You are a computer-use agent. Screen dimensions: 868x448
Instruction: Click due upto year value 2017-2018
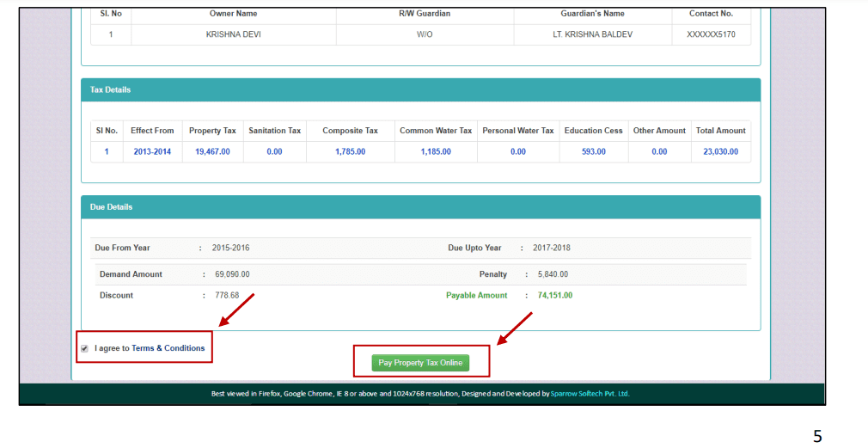pyautogui.click(x=552, y=249)
